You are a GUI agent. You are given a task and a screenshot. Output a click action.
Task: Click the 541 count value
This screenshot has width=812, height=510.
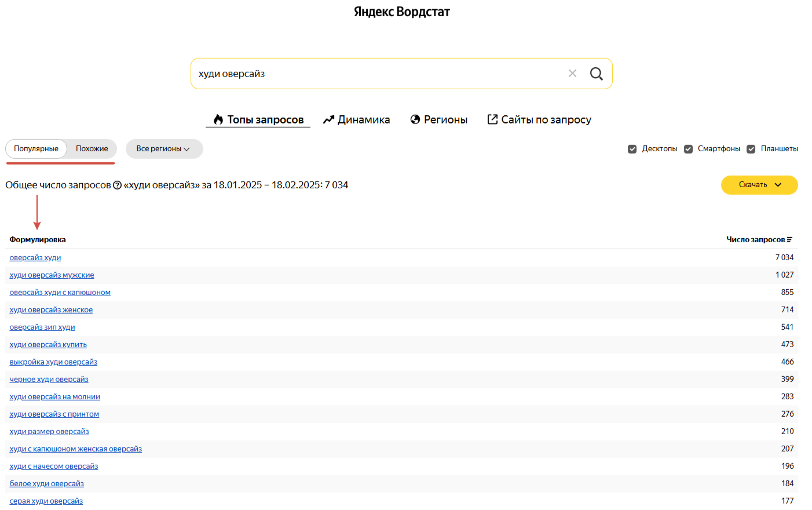(x=787, y=327)
